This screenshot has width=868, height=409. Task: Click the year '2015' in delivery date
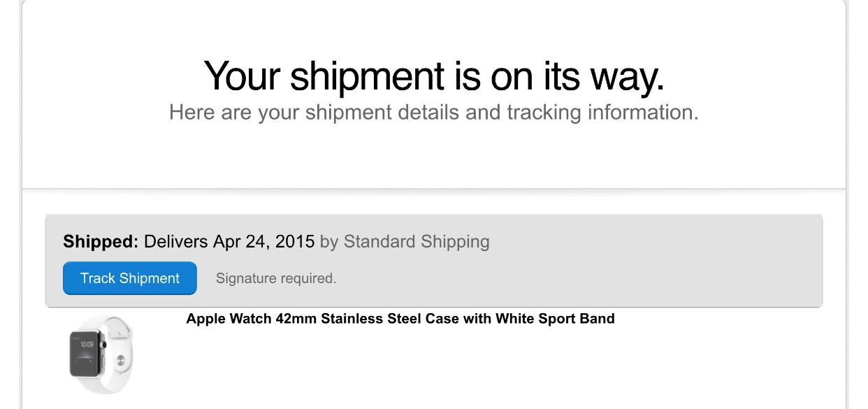tap(294, 242)
